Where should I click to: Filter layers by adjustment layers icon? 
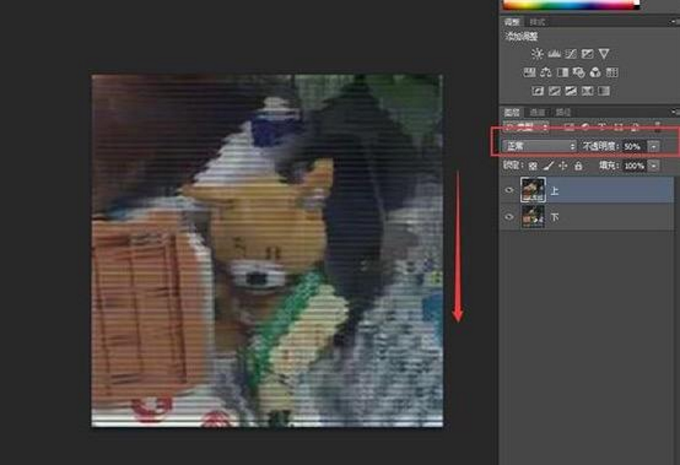585,127
